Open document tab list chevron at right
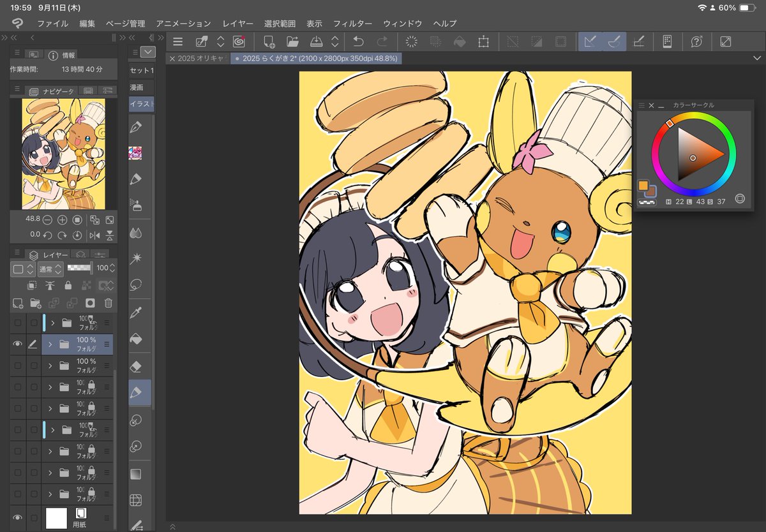Screen dimensions: 766x532 tap(757, 59)
